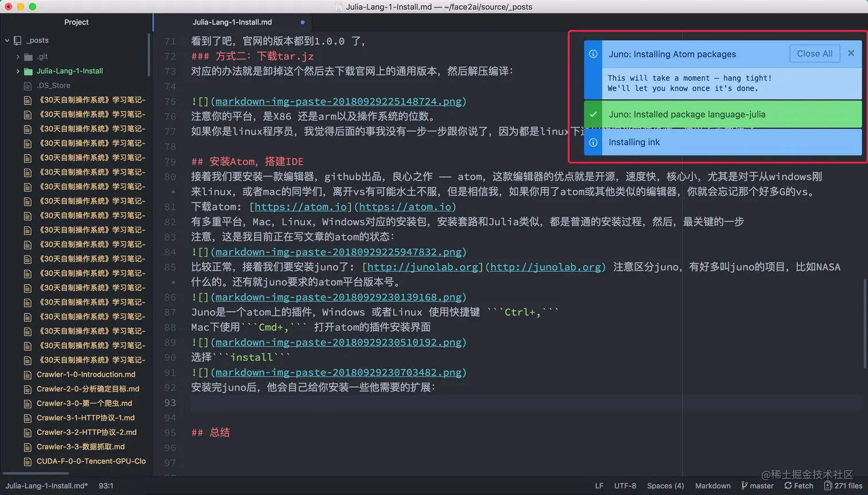The width and height of the screenshot is (868, 495).
Task: Expand the Julia-Lang-1-Install folder chevron
Action: (x=18, y=71)
